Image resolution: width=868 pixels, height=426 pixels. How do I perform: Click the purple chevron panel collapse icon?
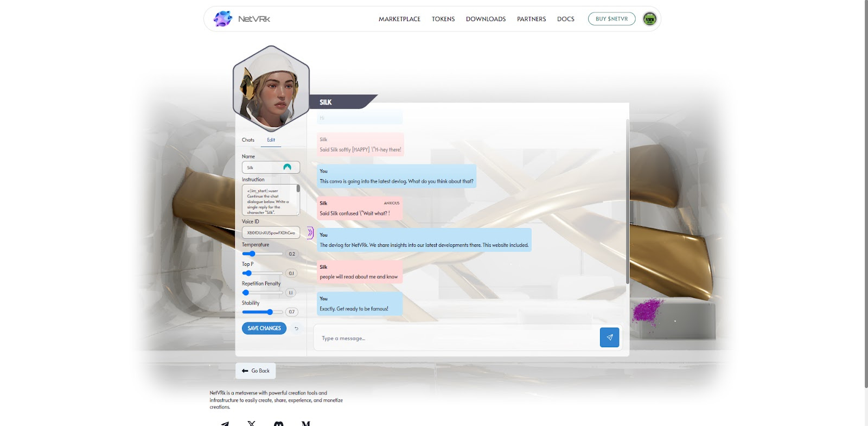(x=310, y=233)
